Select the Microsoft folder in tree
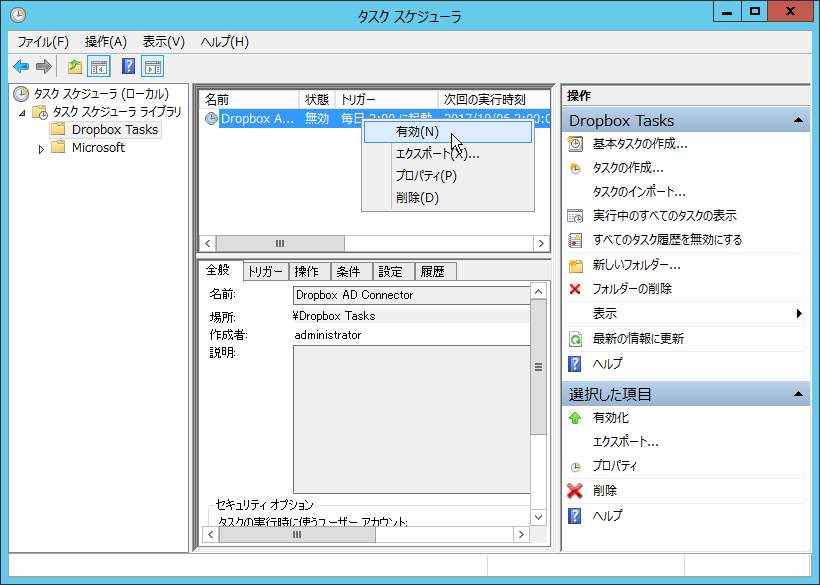 [x=98, y=147]
